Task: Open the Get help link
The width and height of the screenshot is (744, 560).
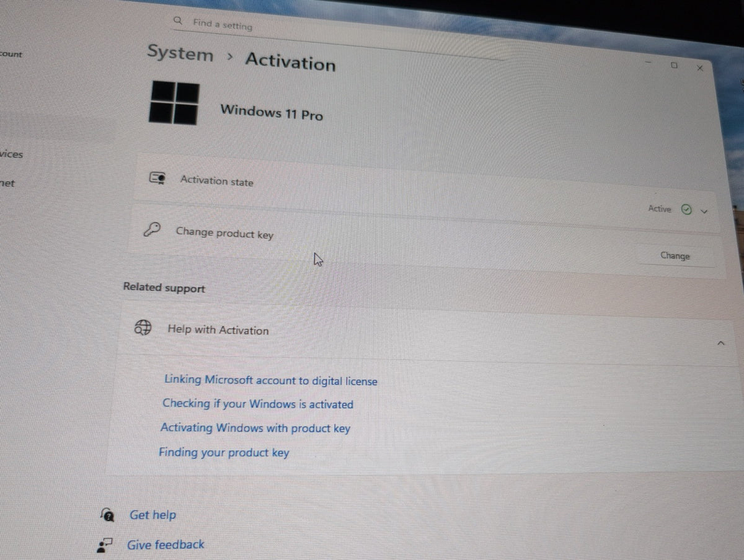Action: click(153, 515)
